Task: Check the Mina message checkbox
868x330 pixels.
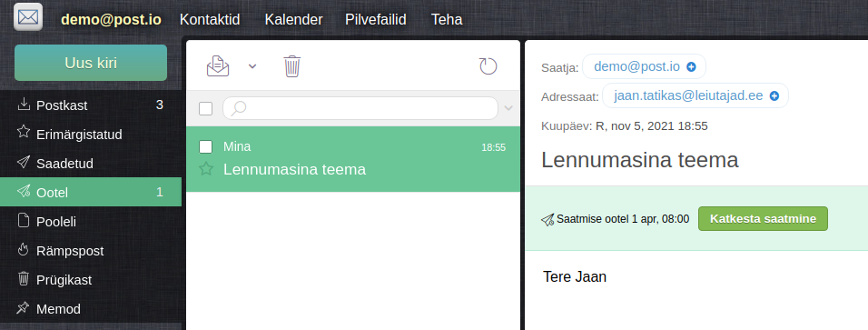Action: coord(205,146)
